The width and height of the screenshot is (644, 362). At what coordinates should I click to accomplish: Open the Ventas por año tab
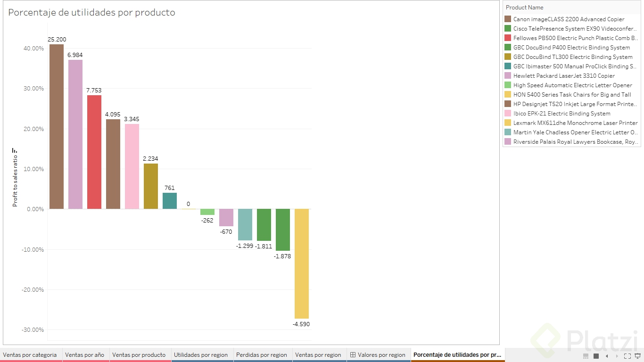pyautogui.click(x=86, y=355)
